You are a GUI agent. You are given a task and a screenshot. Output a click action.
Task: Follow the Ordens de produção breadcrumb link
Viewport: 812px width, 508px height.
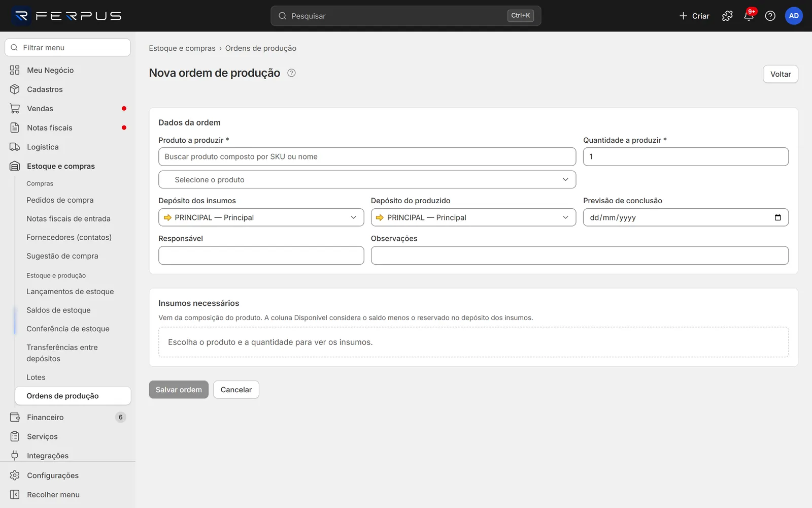coord(261,48)
